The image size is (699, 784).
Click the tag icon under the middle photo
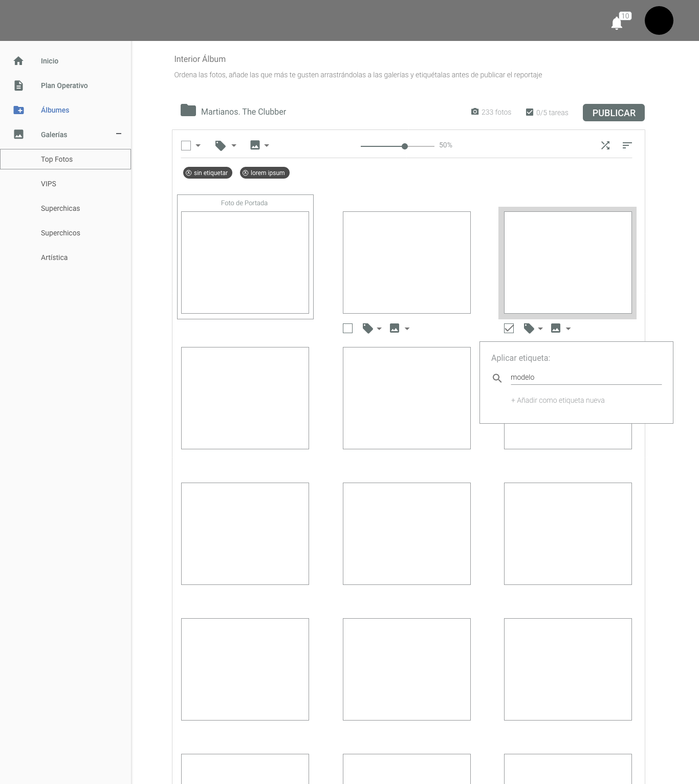[368, 329]
